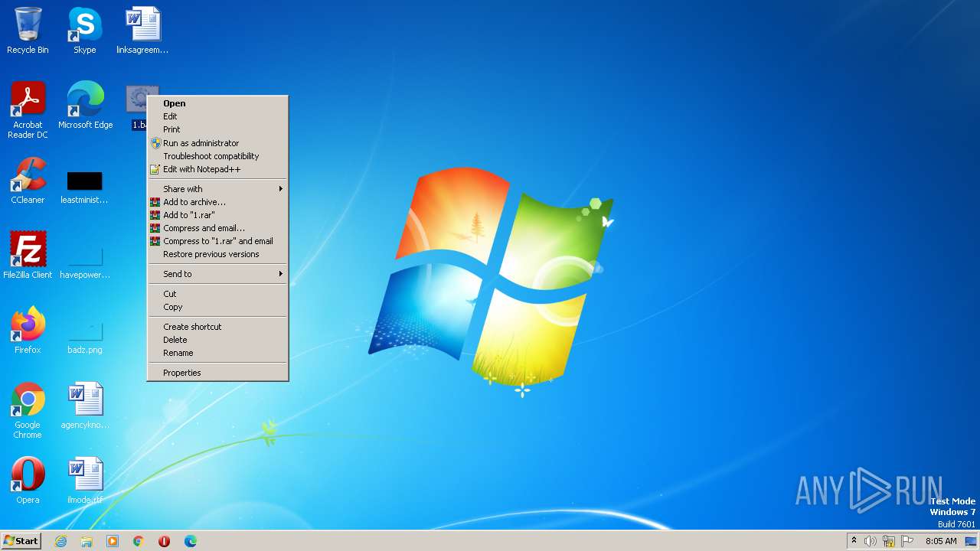Open CCleaner desktop shortcut
The height and width of the screenshot is (551, 980).
tap(28, 180)
